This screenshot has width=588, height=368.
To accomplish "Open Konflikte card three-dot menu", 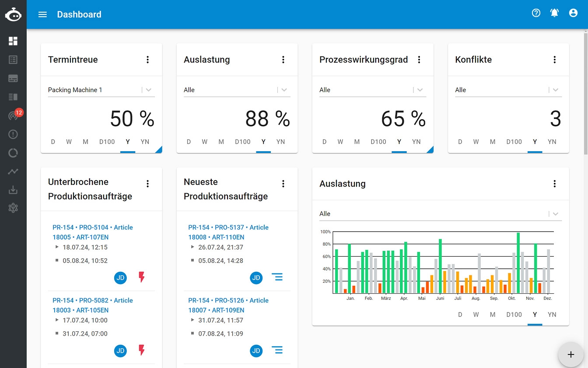I will pos(555,60).
